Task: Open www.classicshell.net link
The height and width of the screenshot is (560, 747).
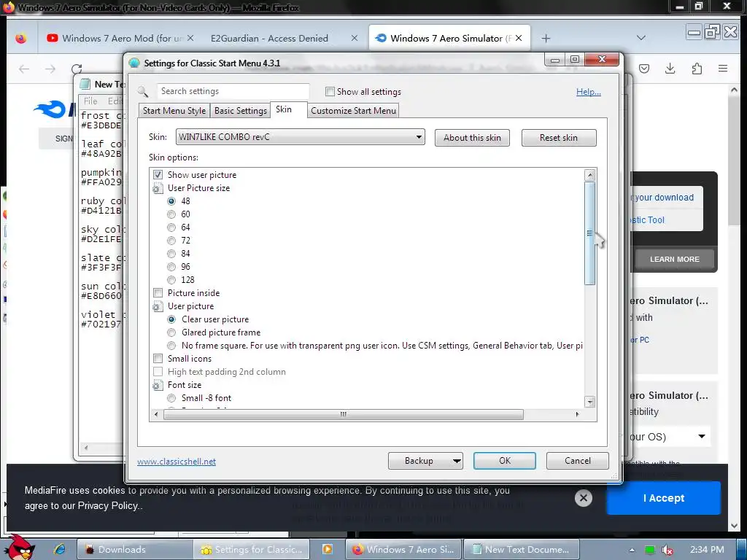Action: [x=177, y=462]
